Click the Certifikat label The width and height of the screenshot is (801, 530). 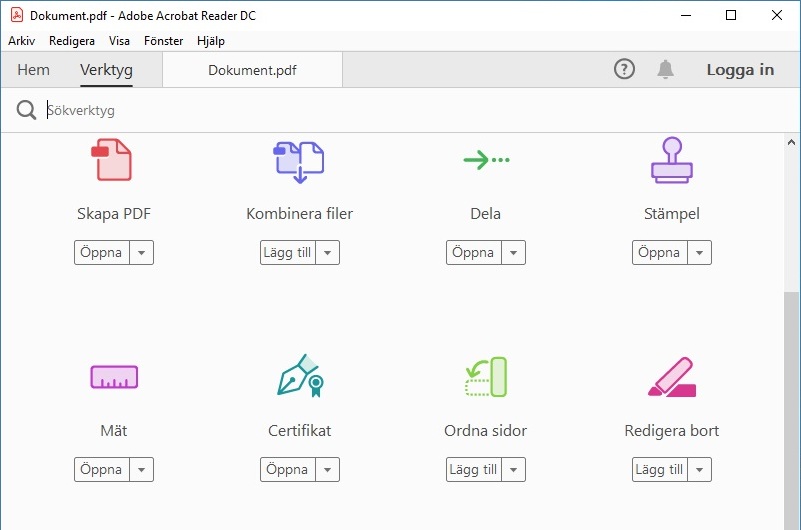[x=299, y=430]
